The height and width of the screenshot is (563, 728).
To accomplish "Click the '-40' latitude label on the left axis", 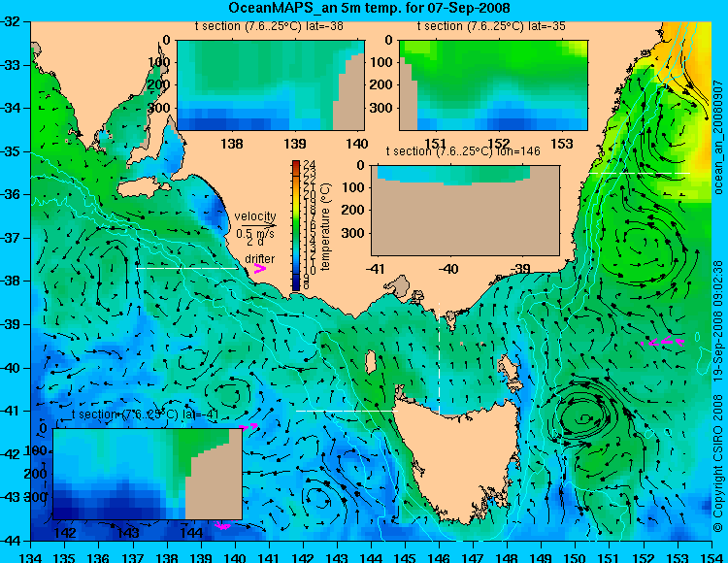I will (x=11, y=368).
